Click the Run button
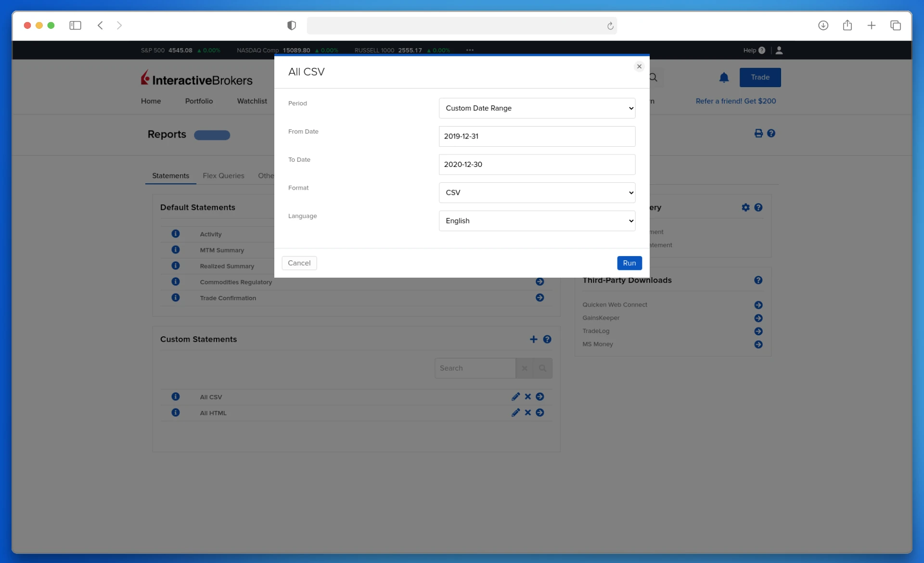This screenshot has height=563, width=924. click(x=629, y=263)
